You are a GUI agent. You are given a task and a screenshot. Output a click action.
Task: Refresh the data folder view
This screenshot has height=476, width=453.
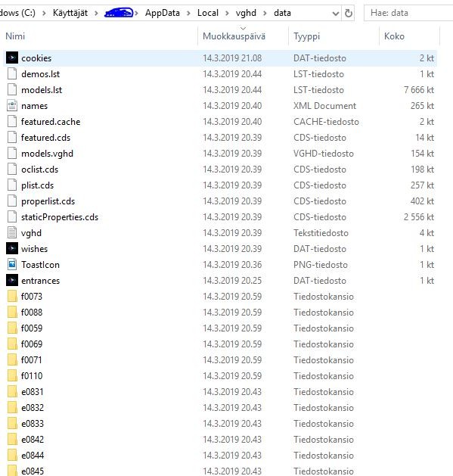pyautogui.click(x=349, y=13)
